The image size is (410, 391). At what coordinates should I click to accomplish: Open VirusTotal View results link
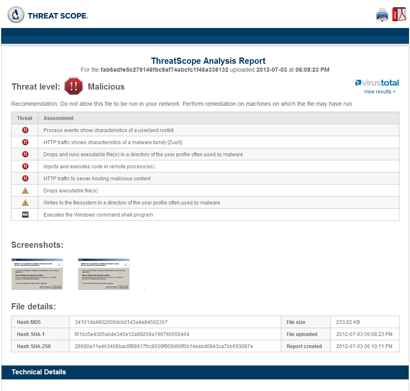click(x=379, y=91)
